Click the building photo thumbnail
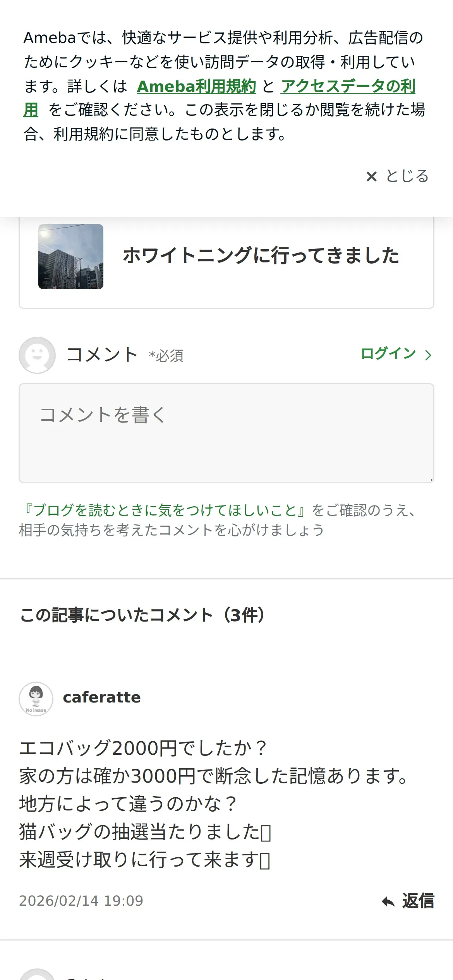Viewport: 453px width, 980px height. (x=71, y=256)
